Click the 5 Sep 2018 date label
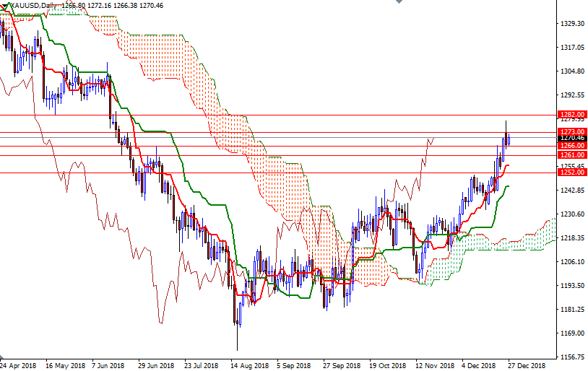This screenshot has height=371, width=588. (295, 365)
